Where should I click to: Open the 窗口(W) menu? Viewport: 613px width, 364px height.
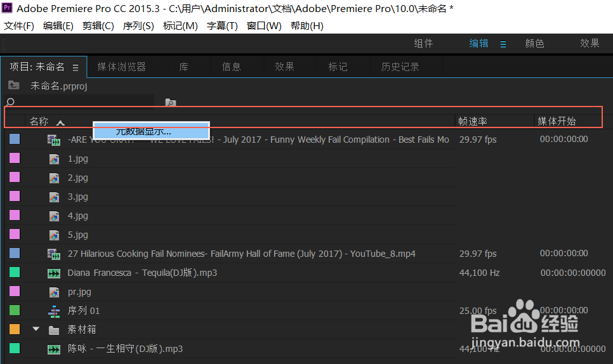click(264, 26)
